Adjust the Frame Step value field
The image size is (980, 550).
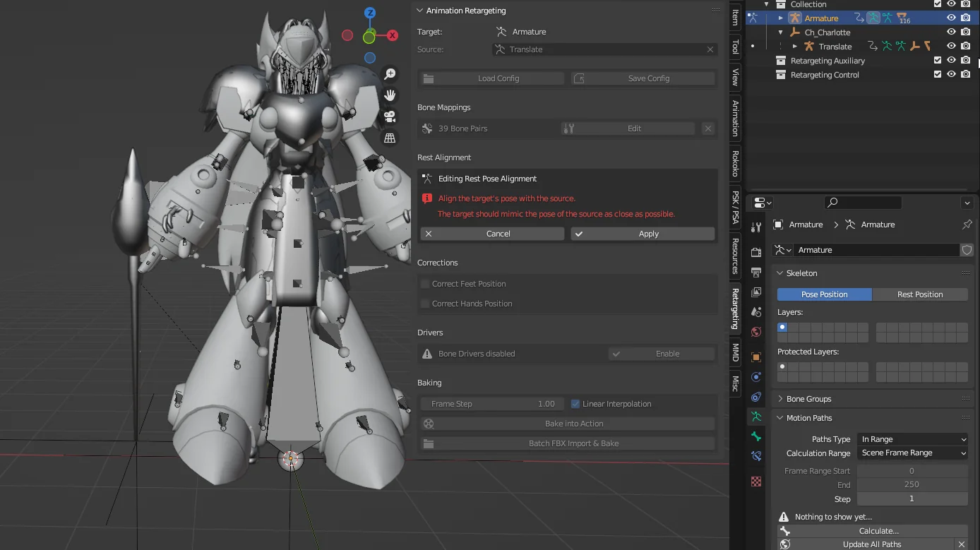tap(492, 404)
